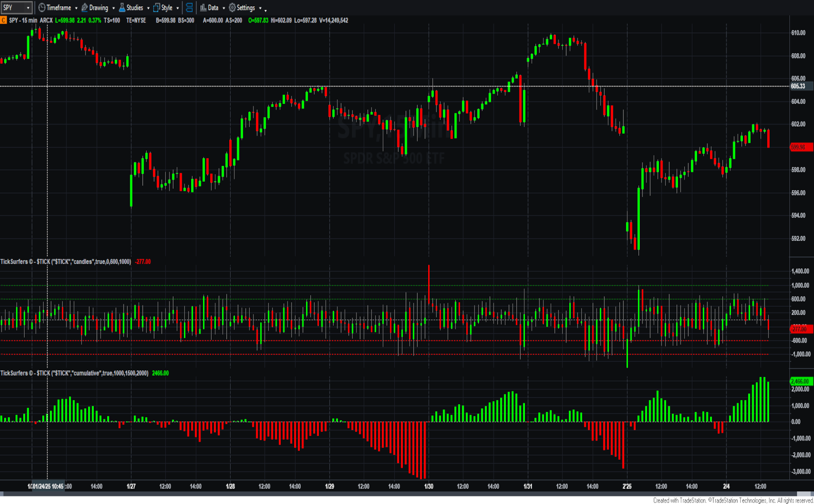Expand the Drawing dropdown arrow
Screen dimensions: 814x504
113,8
